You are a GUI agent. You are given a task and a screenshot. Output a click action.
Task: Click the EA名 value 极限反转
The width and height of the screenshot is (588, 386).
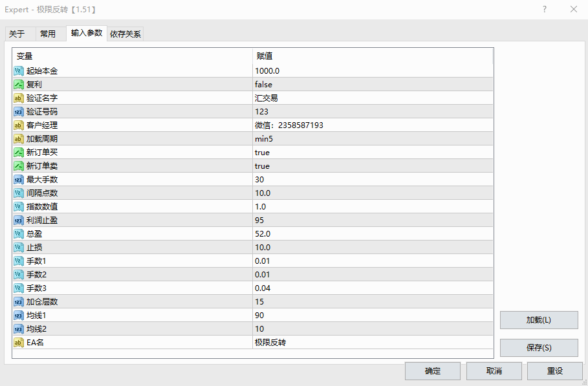[270, 343]
